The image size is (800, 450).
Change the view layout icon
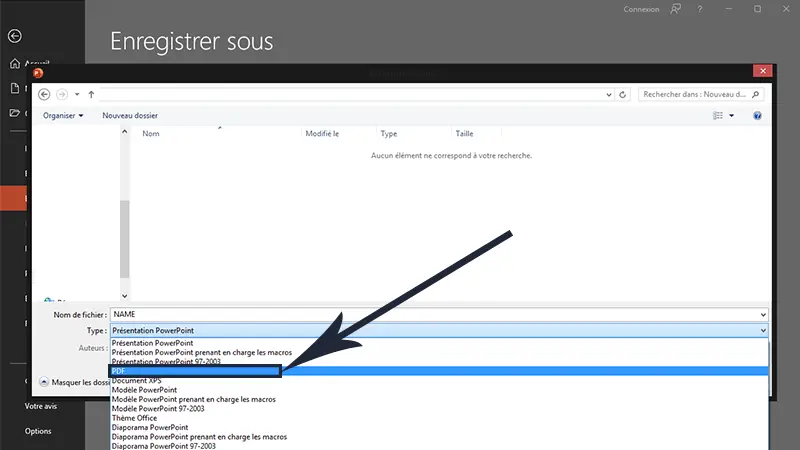point(718,116)
